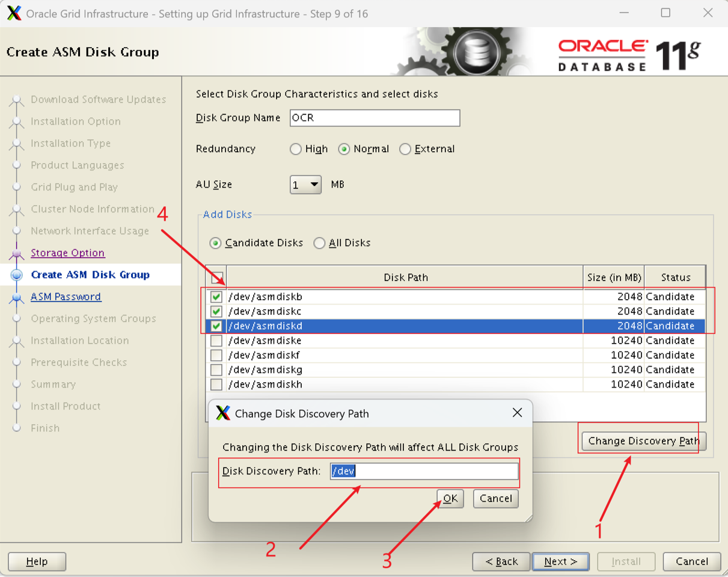Cancel the Change Disk Discovery Path dialog
This screenshot has width=728, height=577.
pyautogui.click(x=495, y=498)
